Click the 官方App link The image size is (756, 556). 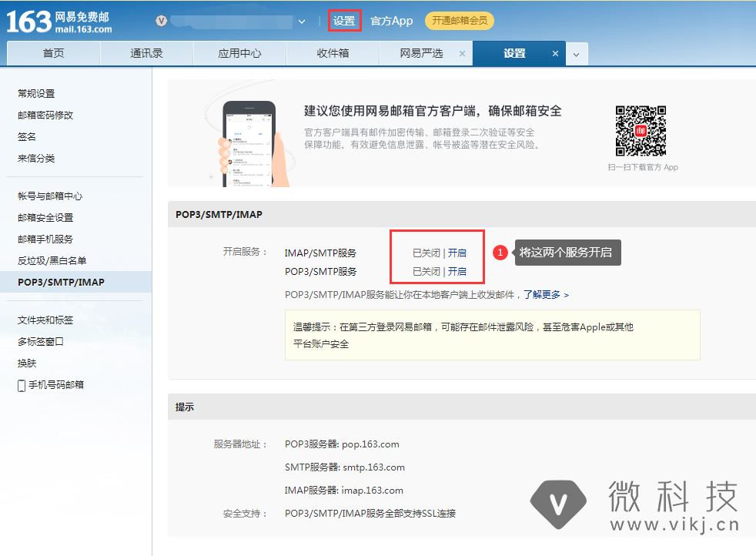coord(391,21)
